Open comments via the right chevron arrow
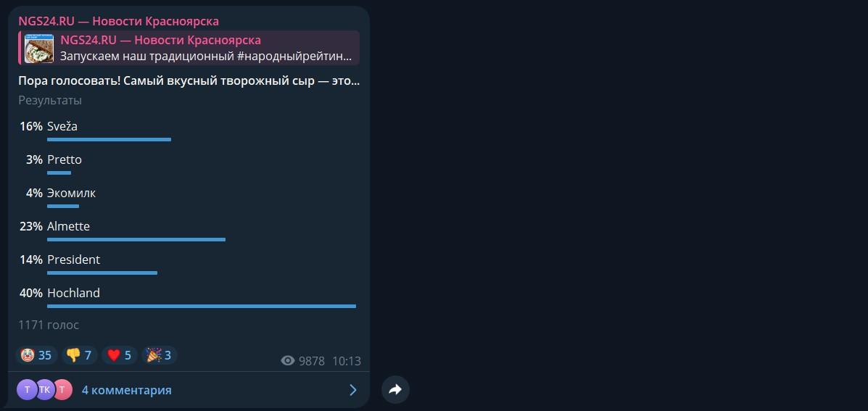 [353, 390]
